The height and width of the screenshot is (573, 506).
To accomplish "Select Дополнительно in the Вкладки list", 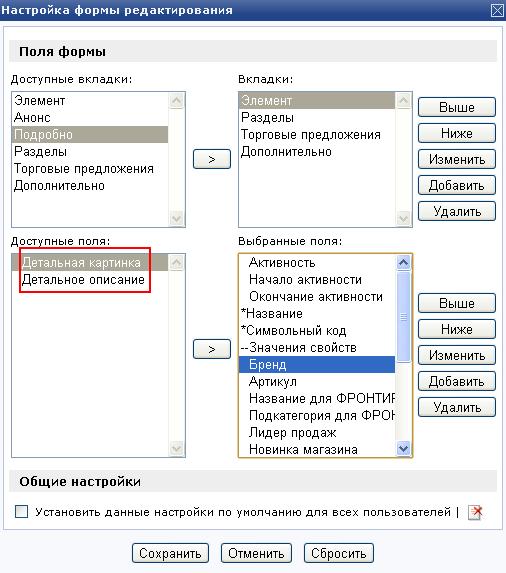I will (317, 152).
